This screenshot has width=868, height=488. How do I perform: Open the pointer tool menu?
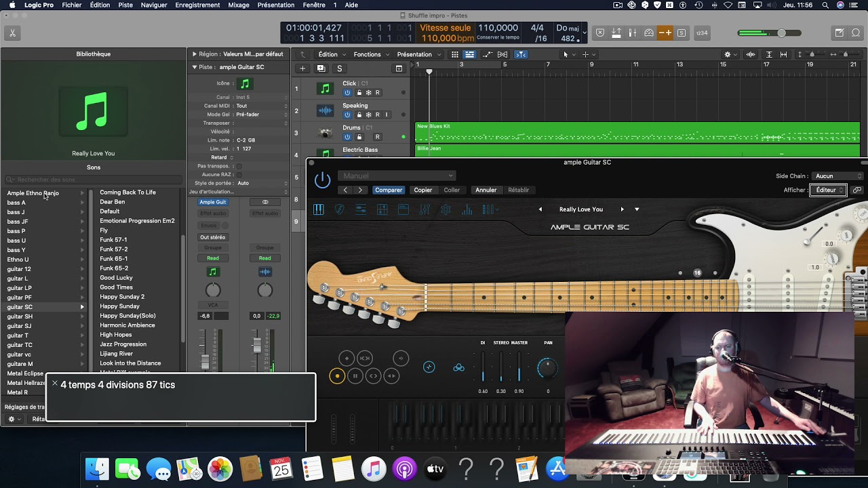coord(568,54)
